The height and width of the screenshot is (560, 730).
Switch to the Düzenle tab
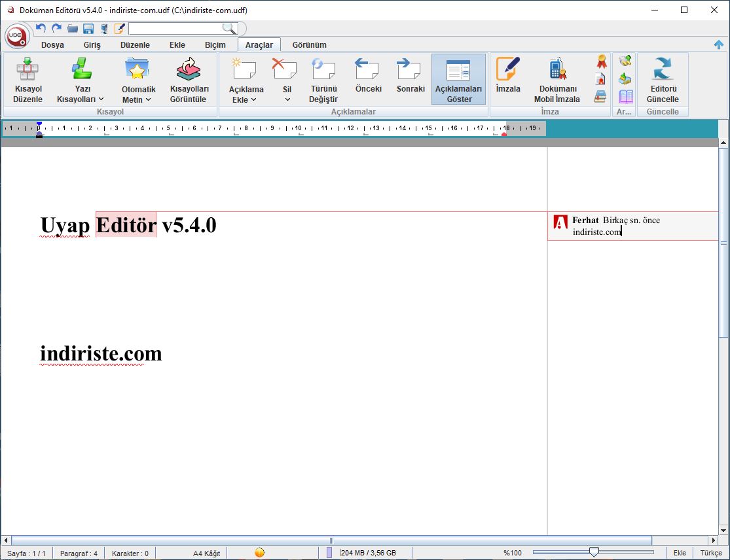coord(135,45)
